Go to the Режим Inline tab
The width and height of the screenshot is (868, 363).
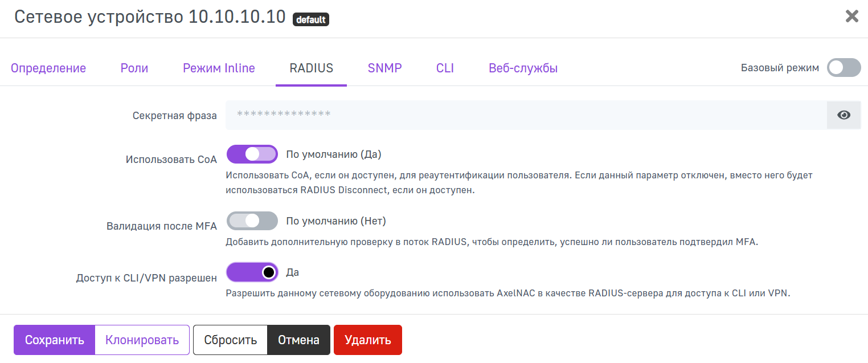pos(219,68)
